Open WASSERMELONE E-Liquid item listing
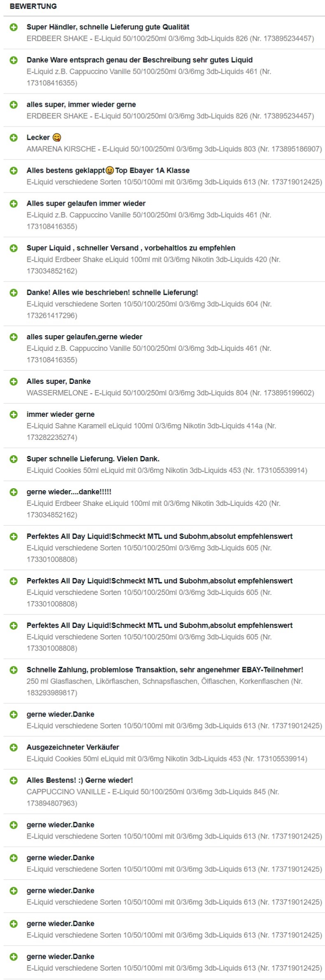The height and width of the screenshot is (980, 325). [170, 393]
